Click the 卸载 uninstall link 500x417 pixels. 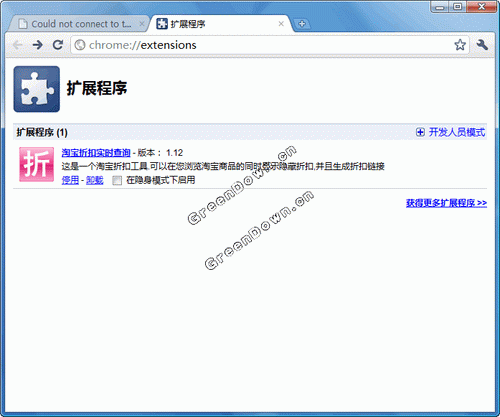[95, 180]
